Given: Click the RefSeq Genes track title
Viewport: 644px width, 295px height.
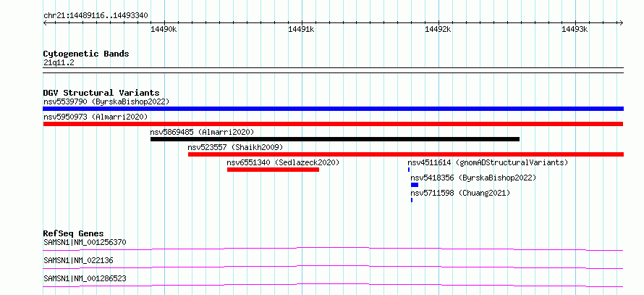Looking at the screenshot, I should click(x=74, y=233).
